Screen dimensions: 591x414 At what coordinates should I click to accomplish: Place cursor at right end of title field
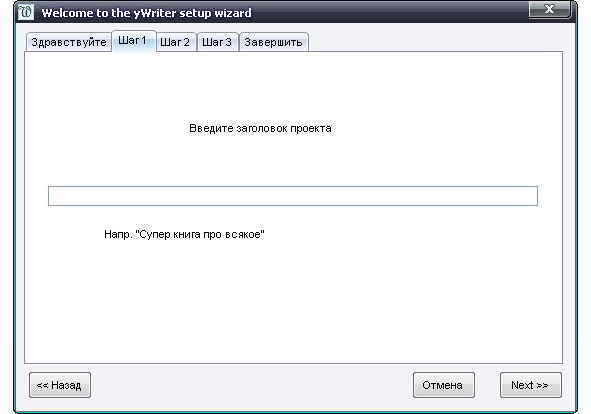click(x=533, y=196)
